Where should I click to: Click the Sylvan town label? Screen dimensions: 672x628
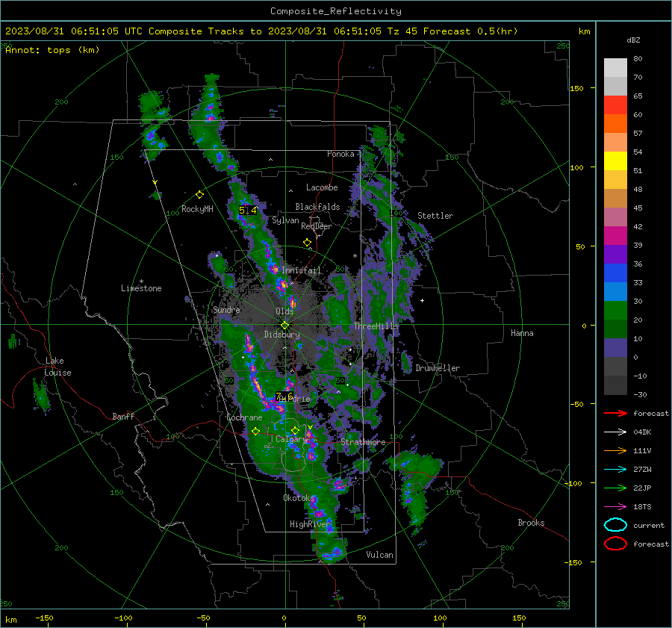[x=285, y=220]
